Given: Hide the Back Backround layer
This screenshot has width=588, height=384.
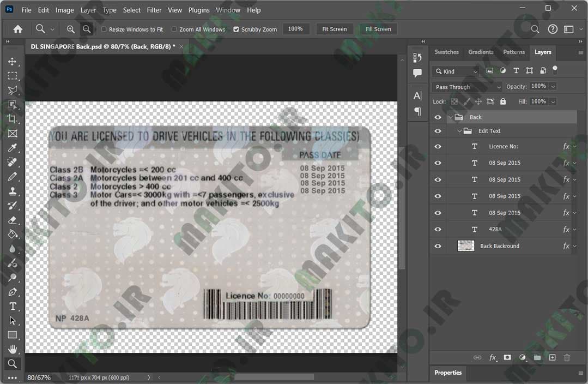Looking at the screenshot, I should [438, 246].
